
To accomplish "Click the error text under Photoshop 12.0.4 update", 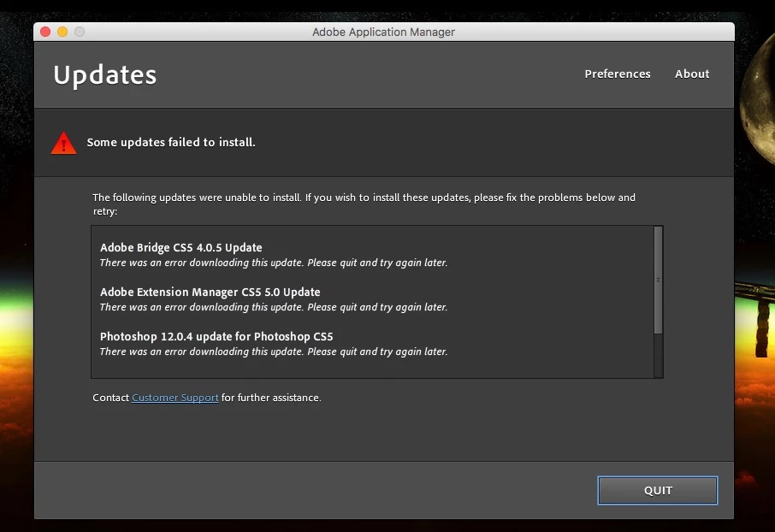I will coord(274,352).
